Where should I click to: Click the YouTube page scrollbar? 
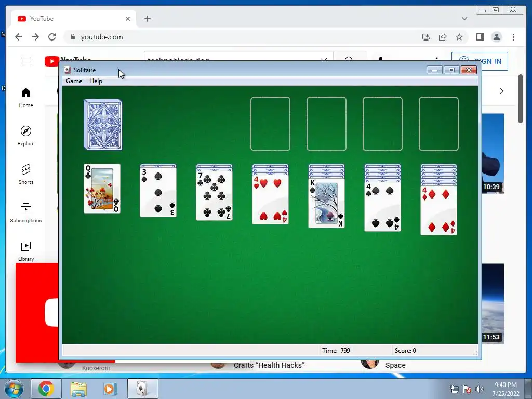click(521, 99)
